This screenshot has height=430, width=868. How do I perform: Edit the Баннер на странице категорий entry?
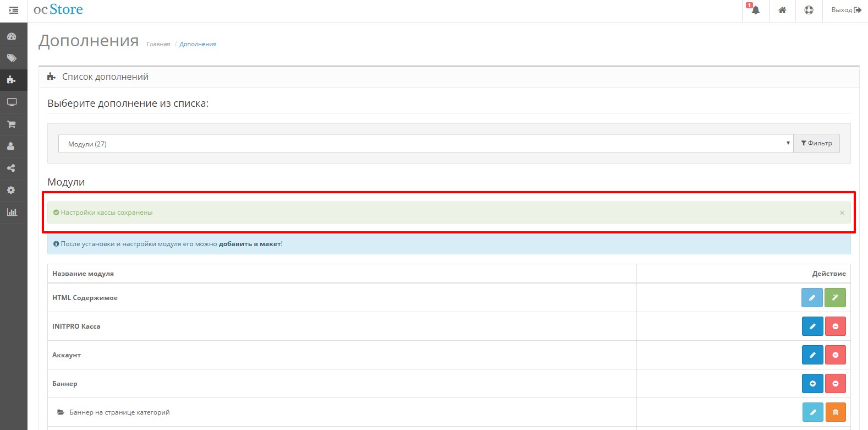click(x=812, y=412)
